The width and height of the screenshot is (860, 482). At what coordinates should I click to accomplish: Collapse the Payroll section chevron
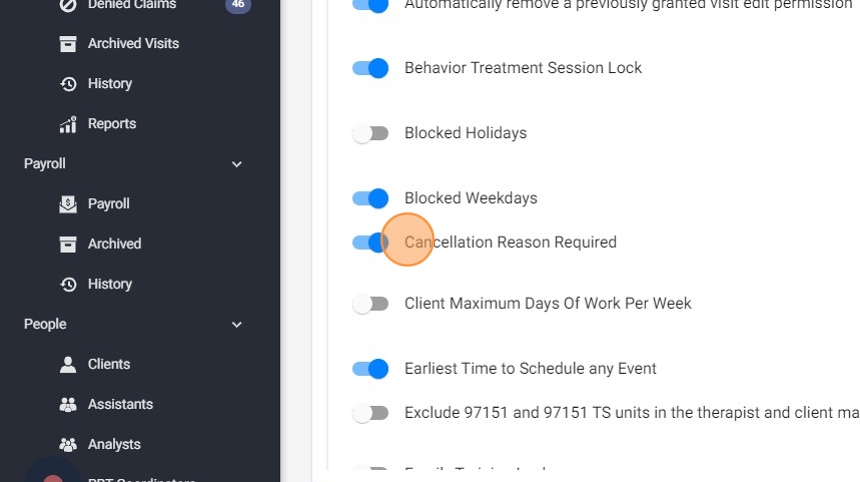click(237, 164)
